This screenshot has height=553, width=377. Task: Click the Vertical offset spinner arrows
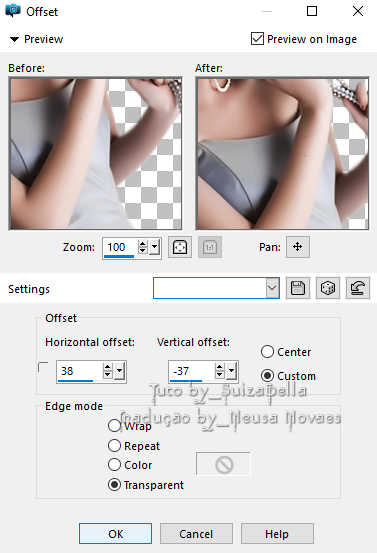219,371
